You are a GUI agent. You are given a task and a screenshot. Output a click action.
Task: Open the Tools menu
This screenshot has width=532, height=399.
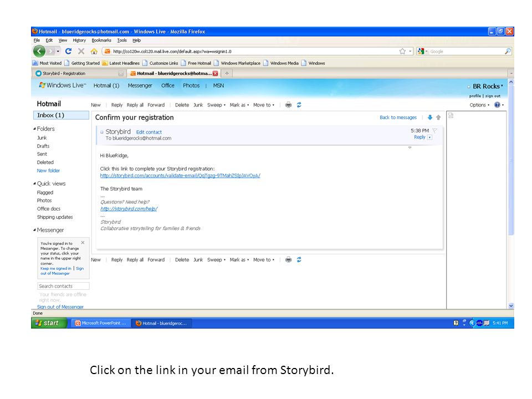tap(122, 40)
